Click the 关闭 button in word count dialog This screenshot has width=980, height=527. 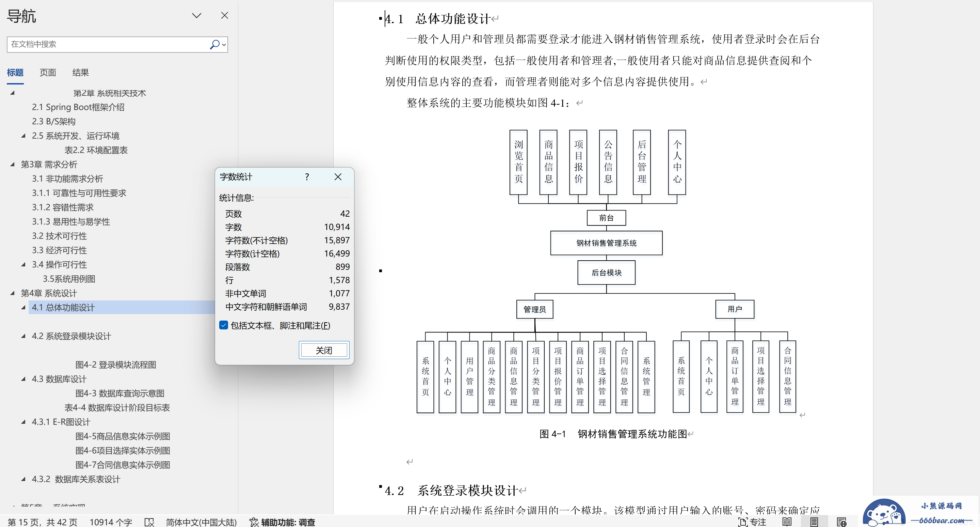tap(324, 350)
